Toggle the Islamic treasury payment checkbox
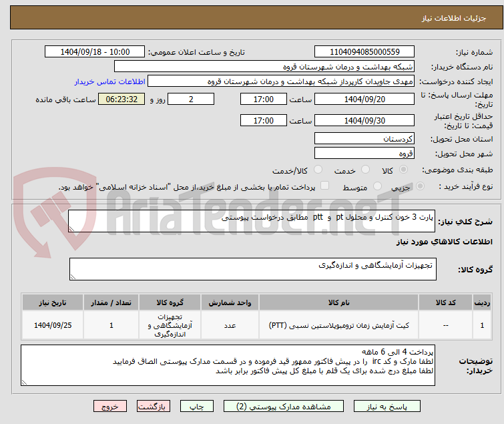Screen dimensions: 504x424 [x=325, y=186]
